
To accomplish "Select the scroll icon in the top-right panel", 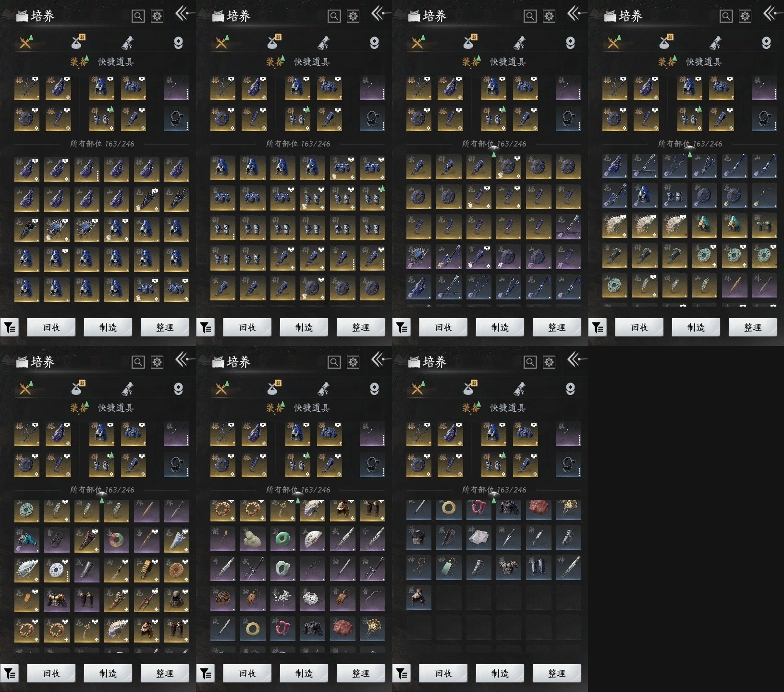I will point(715,43).
